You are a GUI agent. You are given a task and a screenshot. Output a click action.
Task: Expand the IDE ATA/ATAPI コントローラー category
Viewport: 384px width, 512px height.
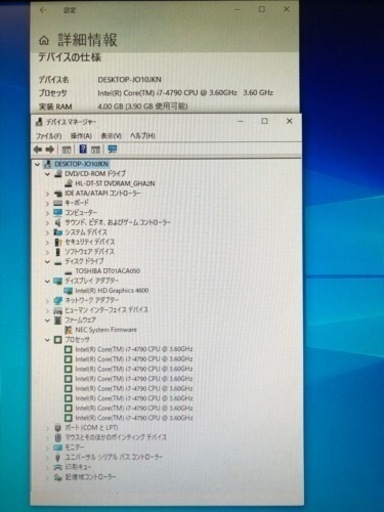click(x=47, y=194)
